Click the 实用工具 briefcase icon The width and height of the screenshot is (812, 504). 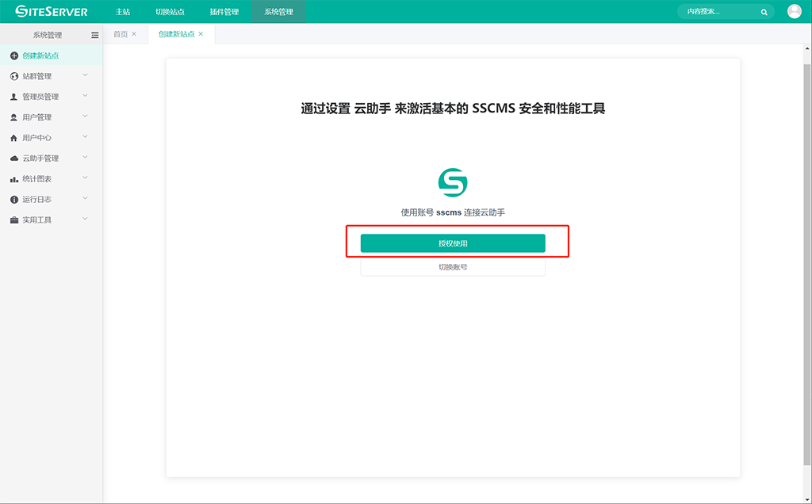14,220
